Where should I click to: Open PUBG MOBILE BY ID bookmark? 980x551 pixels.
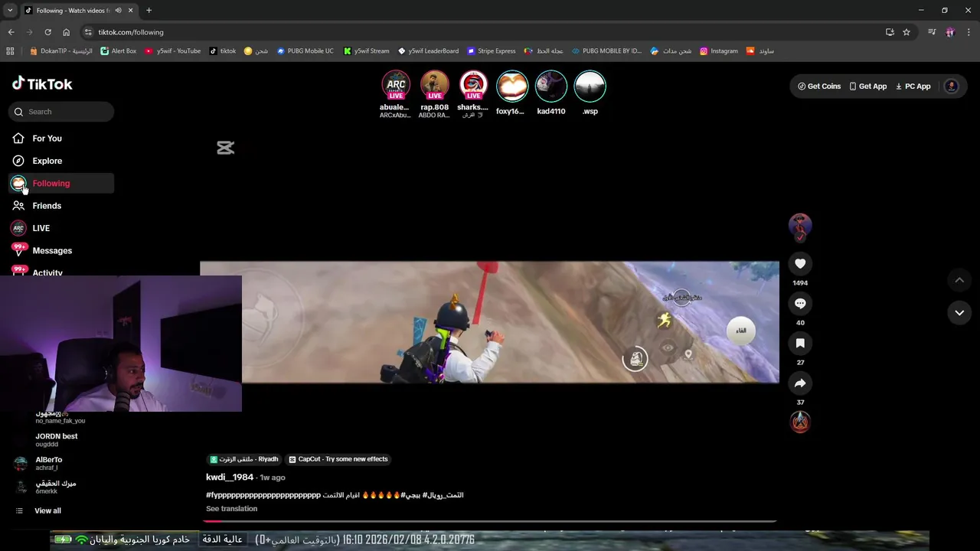point(606,51)
